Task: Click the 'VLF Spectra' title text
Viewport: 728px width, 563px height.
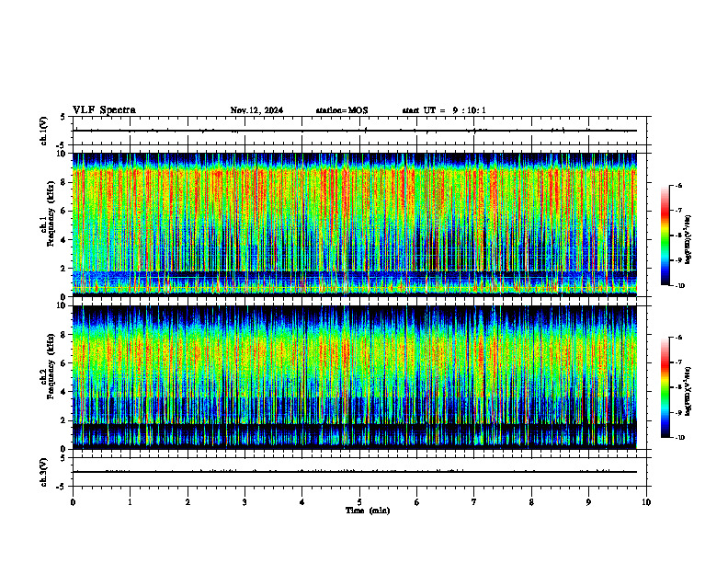Action: click(104, 110)
